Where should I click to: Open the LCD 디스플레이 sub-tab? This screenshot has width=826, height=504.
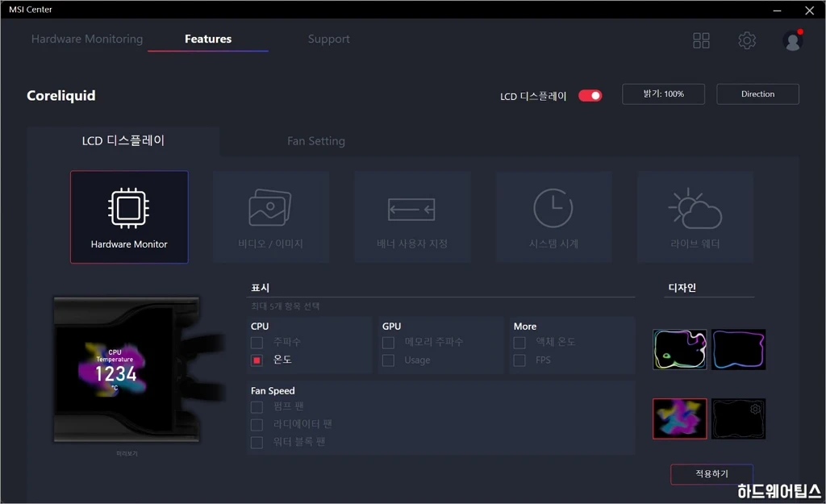coord(123,140)
